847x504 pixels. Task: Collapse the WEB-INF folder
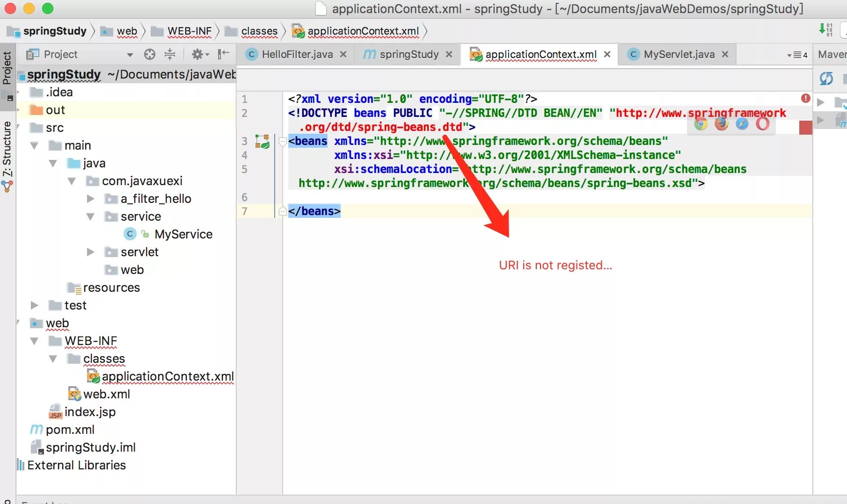34,341
